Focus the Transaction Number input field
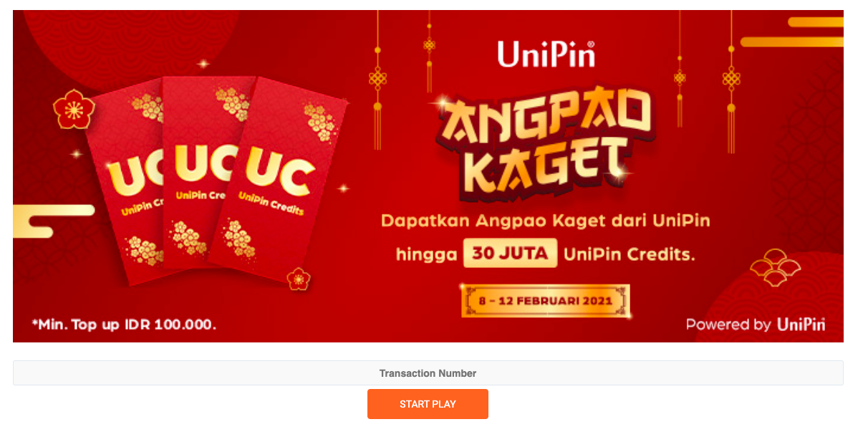Viewport: 868px width, 442px height. click(x=428, y=373)
